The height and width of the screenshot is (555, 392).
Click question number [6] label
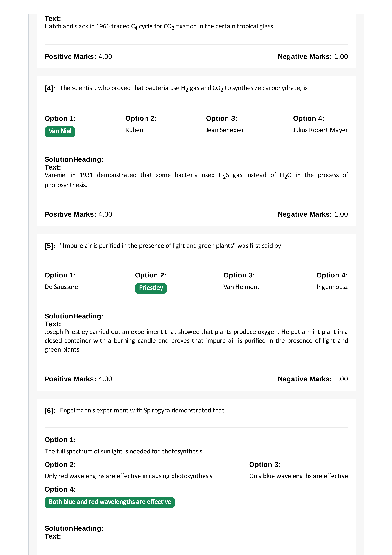click(50, 410)
